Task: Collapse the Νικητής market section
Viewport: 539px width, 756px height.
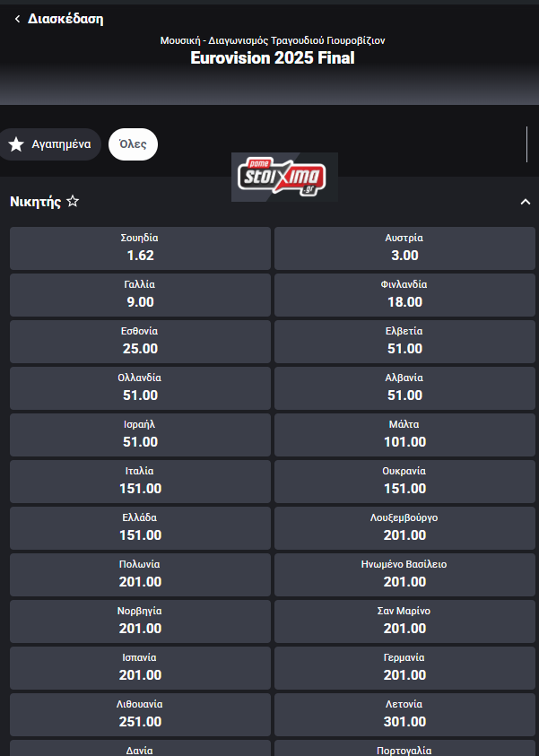Action: [526, 202]
